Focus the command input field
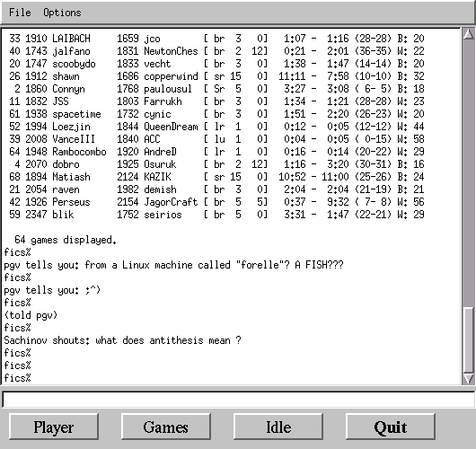 click(x=239, y=399)
